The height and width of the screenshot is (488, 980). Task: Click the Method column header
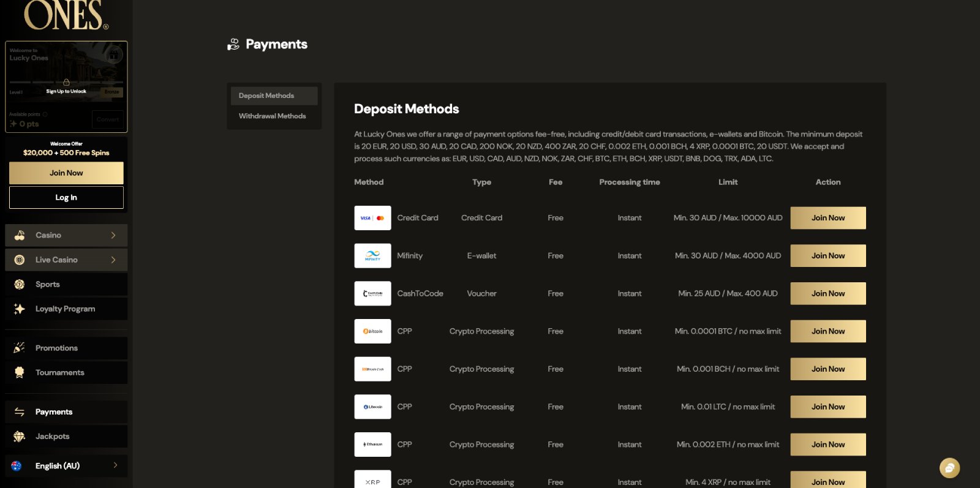click(x=369, y=182)
